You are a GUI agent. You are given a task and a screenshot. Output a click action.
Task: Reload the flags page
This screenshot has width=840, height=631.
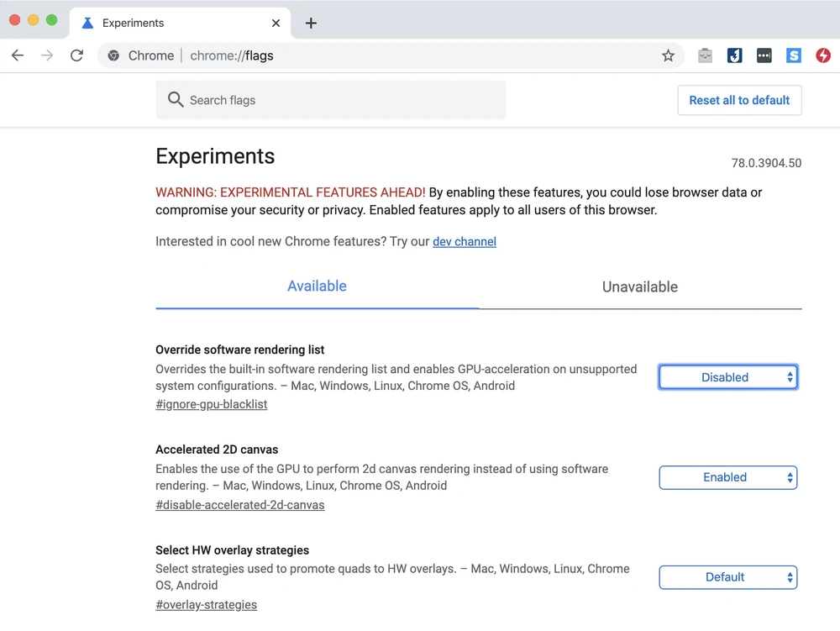pyautogui.click(x=76, y=55)
